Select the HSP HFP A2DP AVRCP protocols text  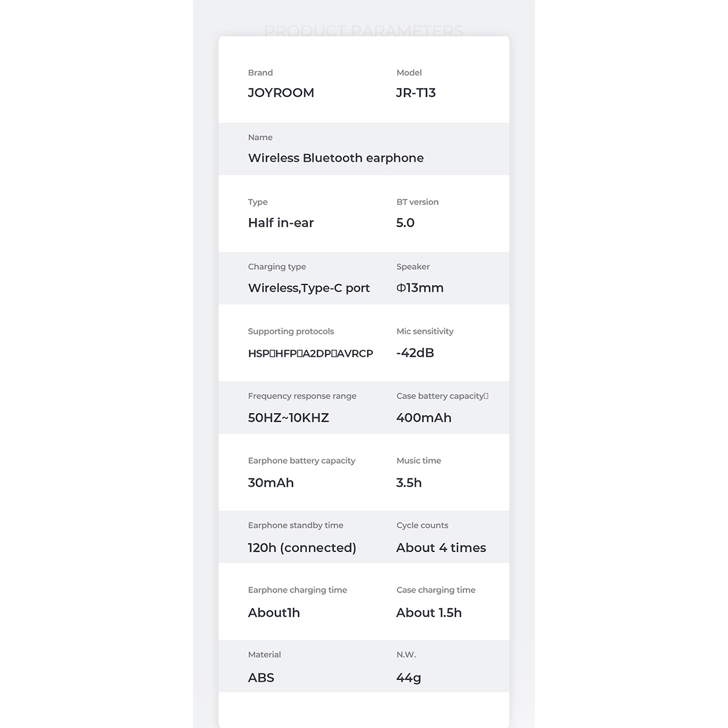310,353
